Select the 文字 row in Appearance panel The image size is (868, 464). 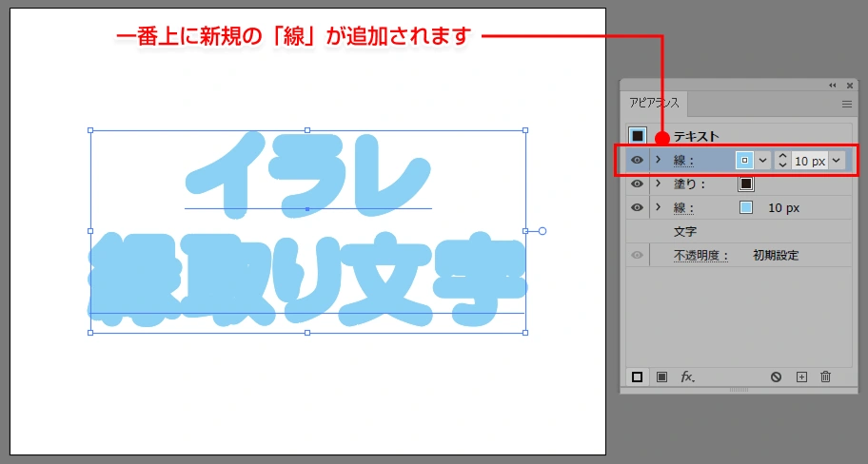tap(739, 232)
